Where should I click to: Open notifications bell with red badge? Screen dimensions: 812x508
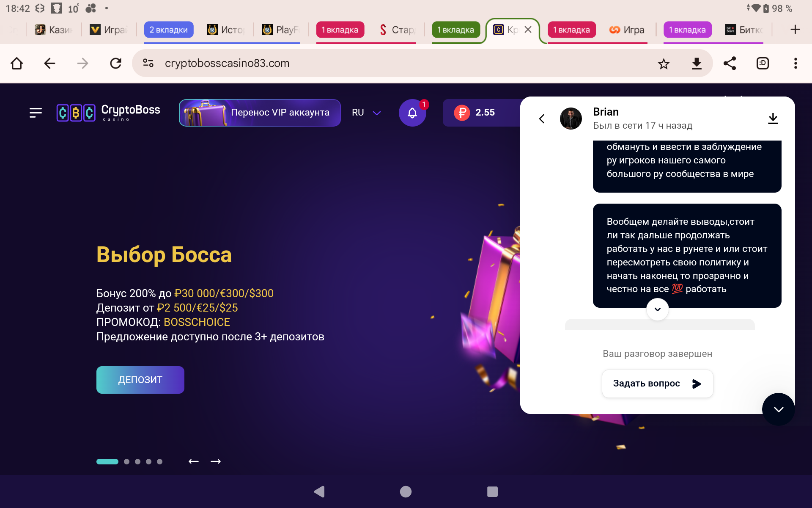(412, 113)
